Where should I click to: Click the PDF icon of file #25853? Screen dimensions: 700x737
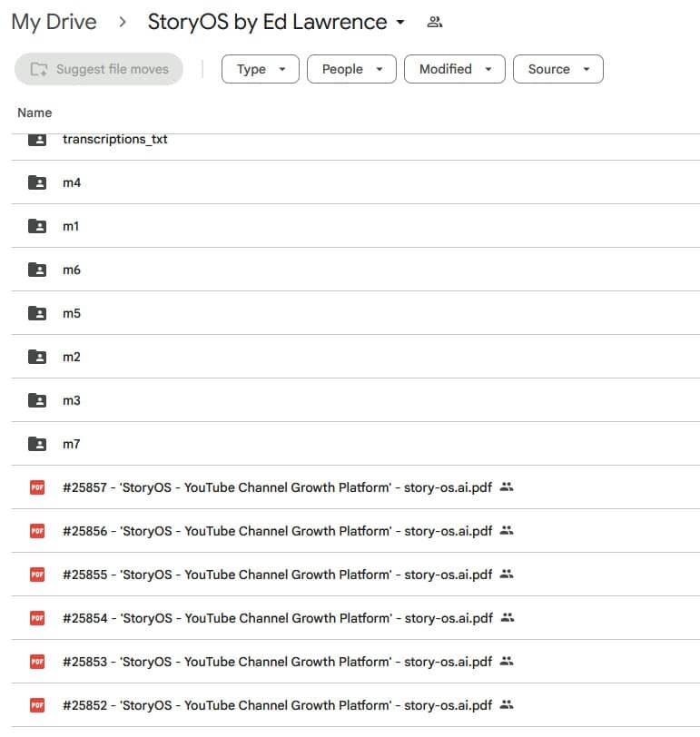click(37, 662)
